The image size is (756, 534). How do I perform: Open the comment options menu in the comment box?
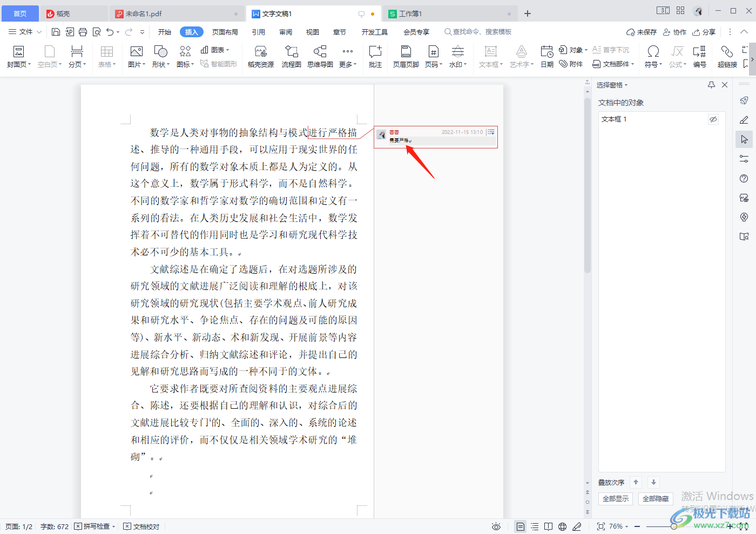491,132
